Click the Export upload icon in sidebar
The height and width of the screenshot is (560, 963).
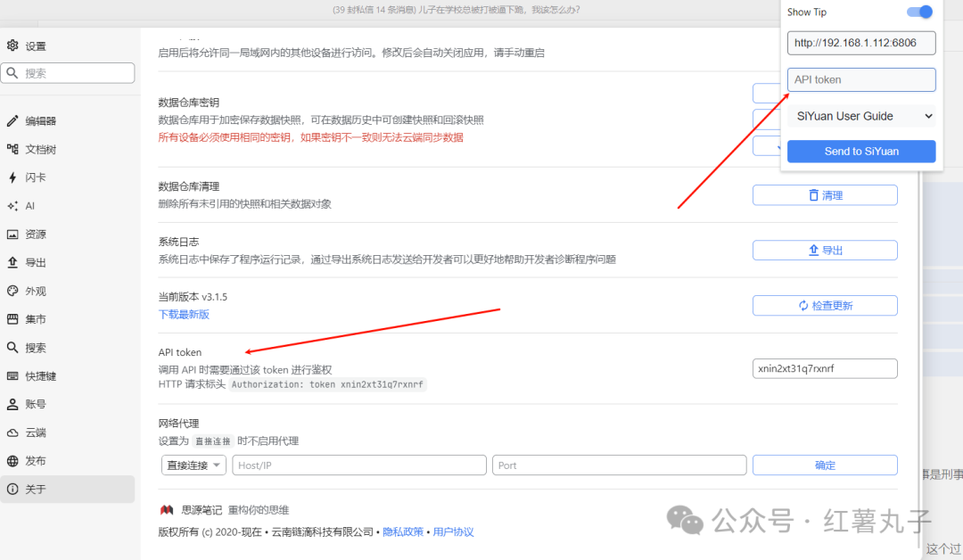12,262
